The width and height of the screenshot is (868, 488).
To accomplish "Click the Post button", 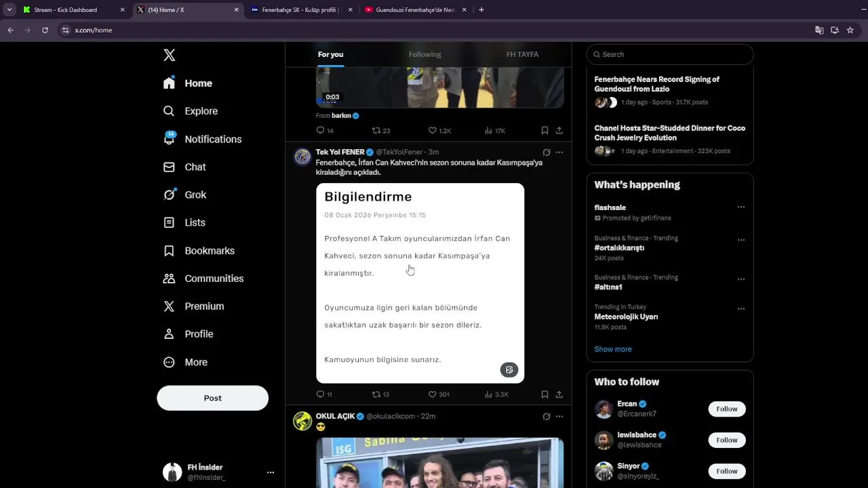I will click(x=213, y=398).
